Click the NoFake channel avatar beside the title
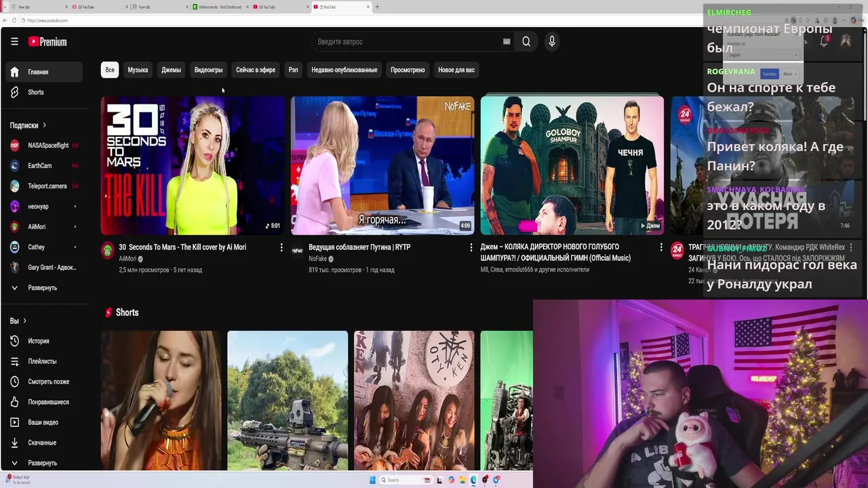 pos(297,251)
